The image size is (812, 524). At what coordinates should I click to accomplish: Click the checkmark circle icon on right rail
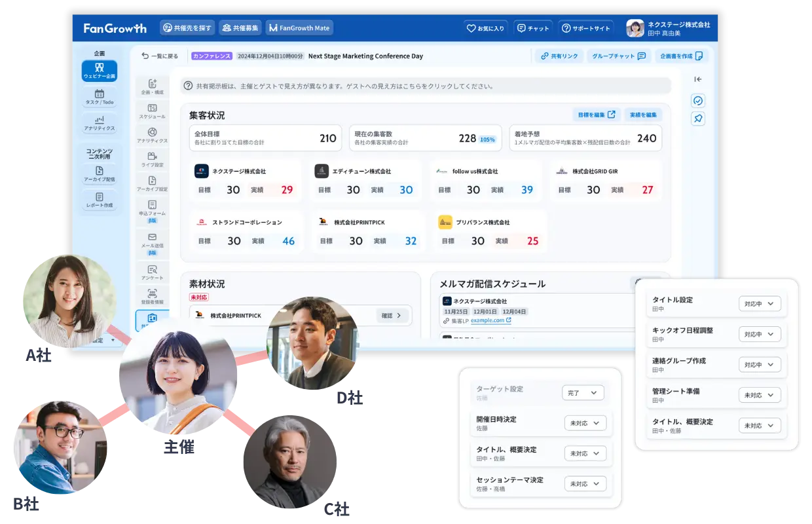(698, 101)
